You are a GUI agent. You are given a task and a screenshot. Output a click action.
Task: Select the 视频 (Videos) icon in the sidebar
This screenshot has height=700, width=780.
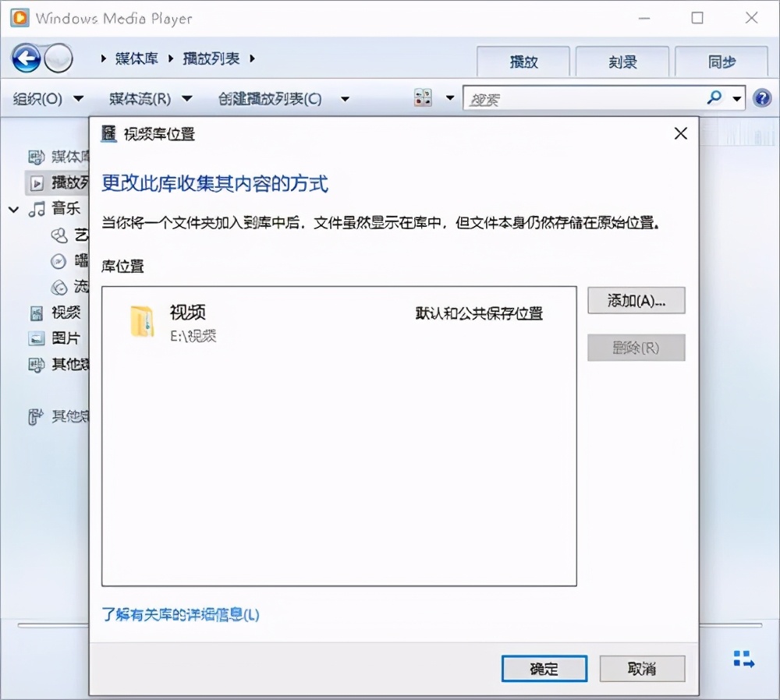tap(36, 313)
